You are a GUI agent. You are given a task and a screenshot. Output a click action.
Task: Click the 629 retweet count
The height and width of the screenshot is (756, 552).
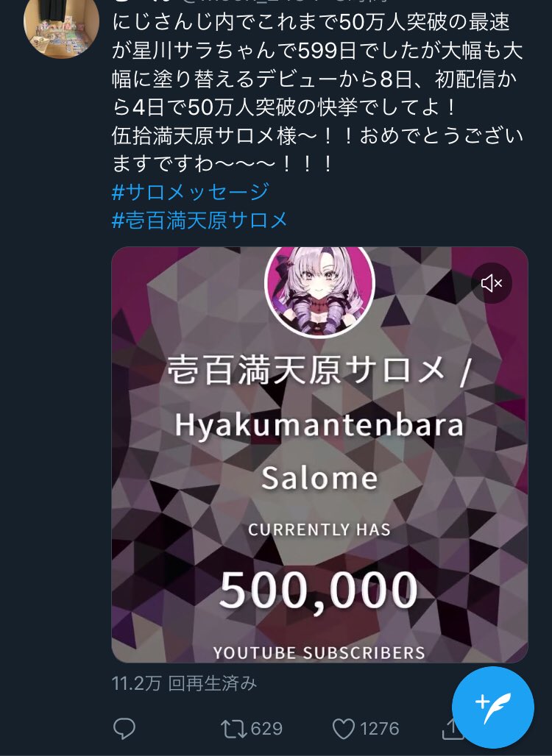point(266,729)
